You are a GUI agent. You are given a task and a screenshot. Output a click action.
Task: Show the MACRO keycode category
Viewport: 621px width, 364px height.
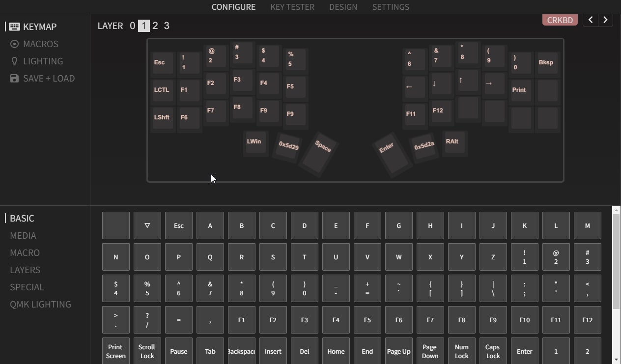point(25,252)
